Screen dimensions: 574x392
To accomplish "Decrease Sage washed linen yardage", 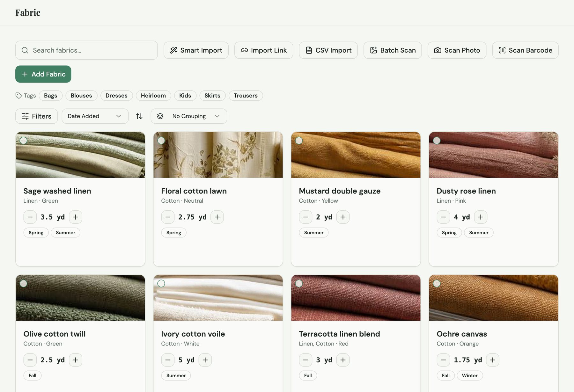I will 30,217.
